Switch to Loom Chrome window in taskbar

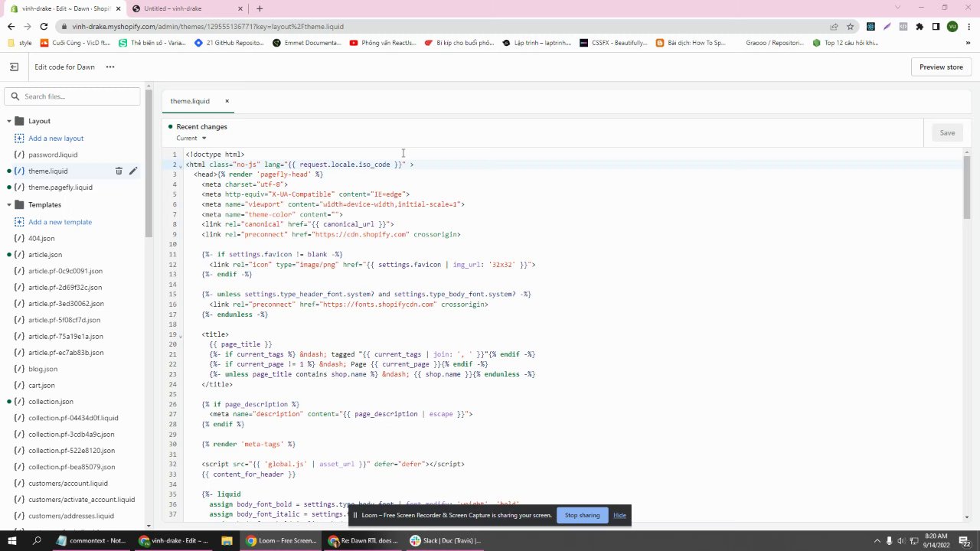click(x=281, y=540)
